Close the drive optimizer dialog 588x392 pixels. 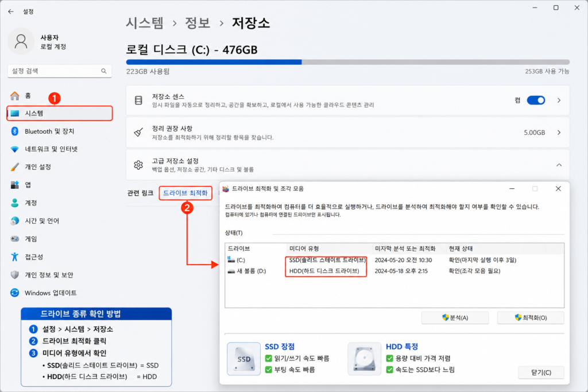[558, 189]
